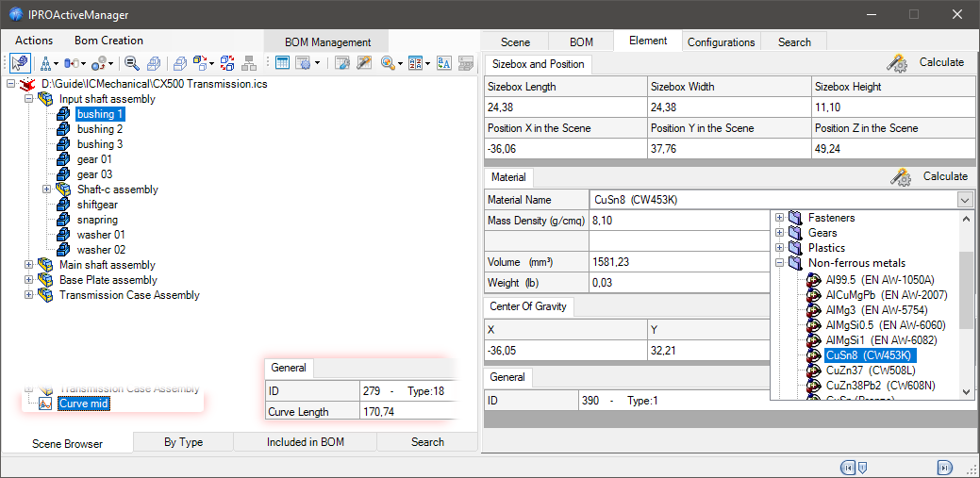
Task: Click the Curve mid curve icon
Action: pos(45,404)
